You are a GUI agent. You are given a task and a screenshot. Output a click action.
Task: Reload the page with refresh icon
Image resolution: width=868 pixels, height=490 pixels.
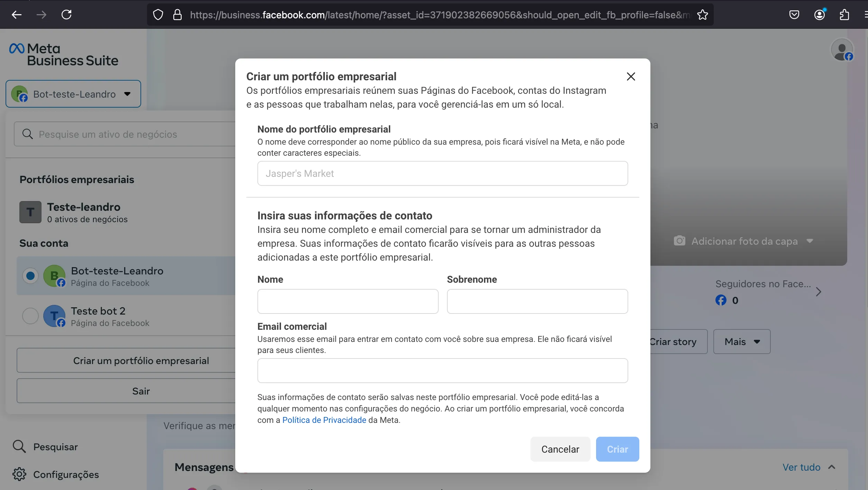tap(66, 15)
